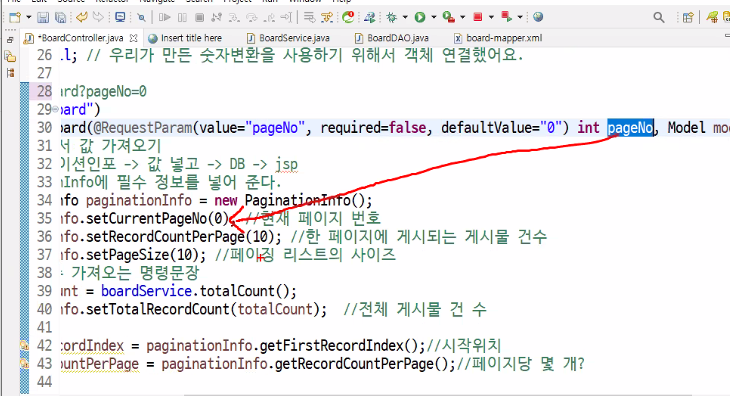
Task: Click the gray Terminate debug icon
Action: click(199, 18)
